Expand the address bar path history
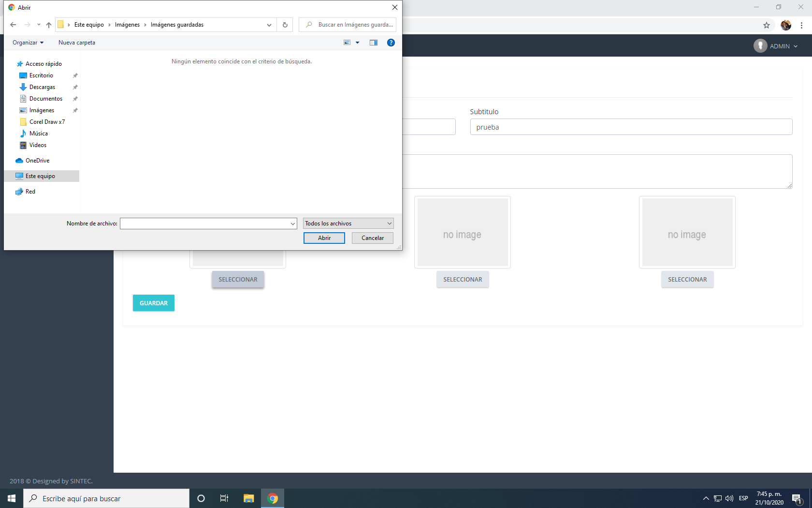Screen dimensions: 812x508 269,25
